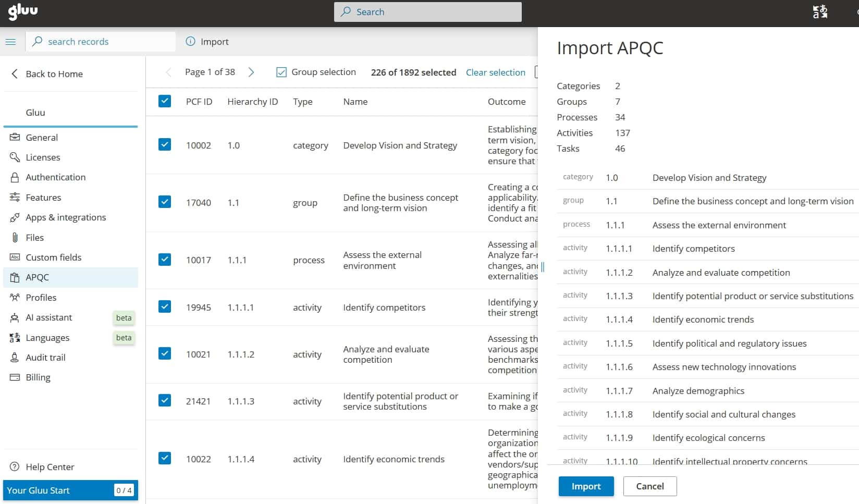Uncheck the Assess the external environment row
The height and width of the screenshot is (504, 859).
165,260
